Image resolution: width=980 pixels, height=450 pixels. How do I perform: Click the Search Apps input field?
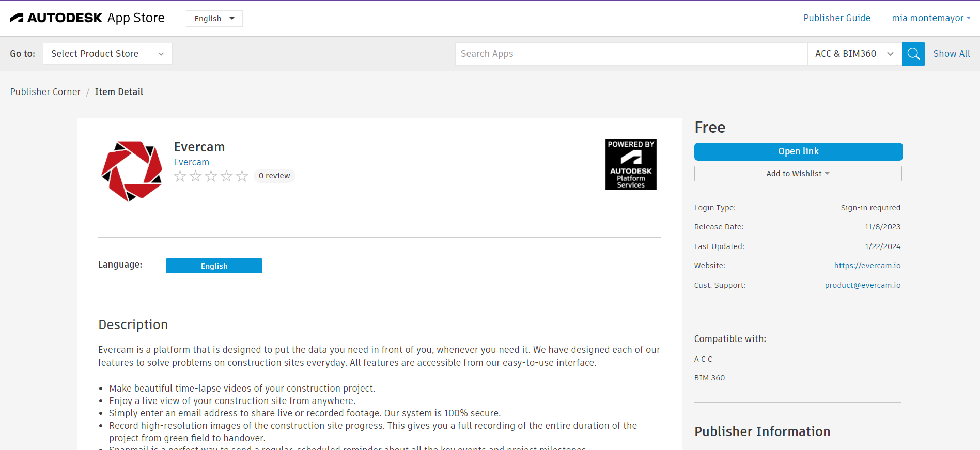[x=631, y=54]
